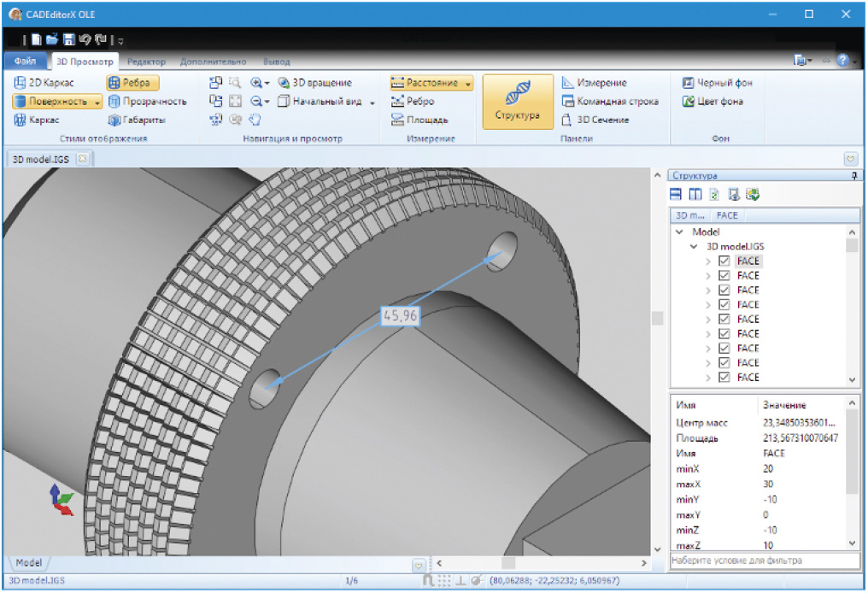Click the grid dots icon in status bar

pos(444,580)
